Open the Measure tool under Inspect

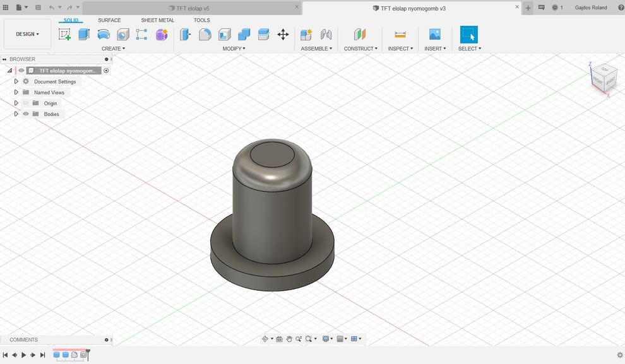point(400,35)
